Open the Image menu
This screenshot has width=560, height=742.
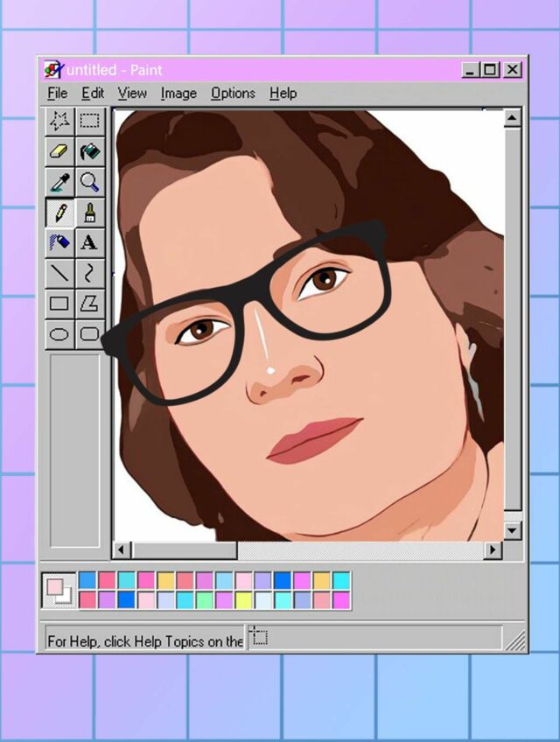(x=178, y=93)
